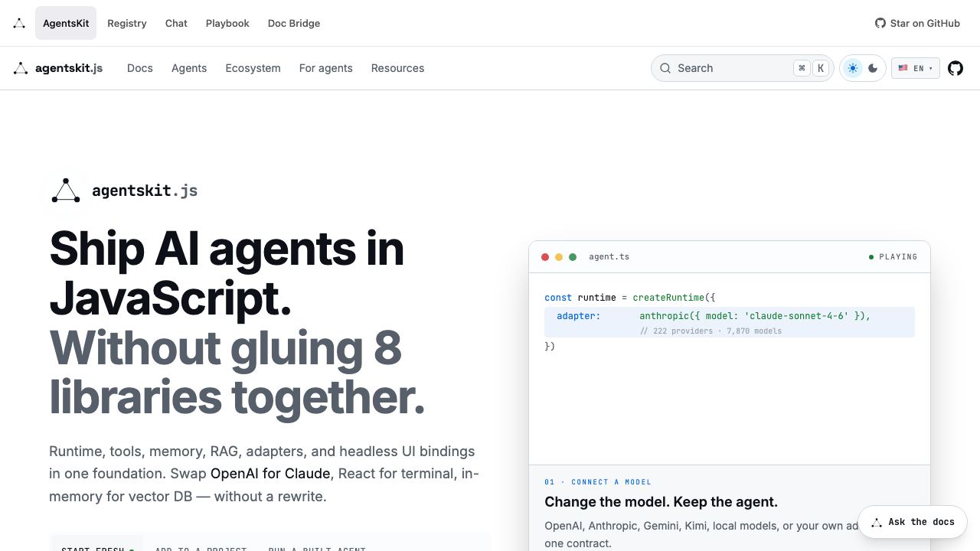
Task: Switch to light theme sun icon
Action: pos(853,68)
